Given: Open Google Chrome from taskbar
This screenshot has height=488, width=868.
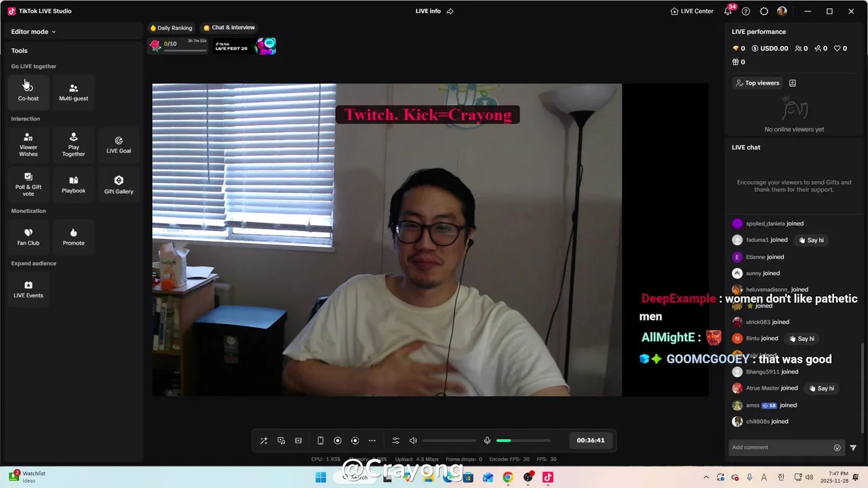Looking at the screenshot, I should pos(508,477).
